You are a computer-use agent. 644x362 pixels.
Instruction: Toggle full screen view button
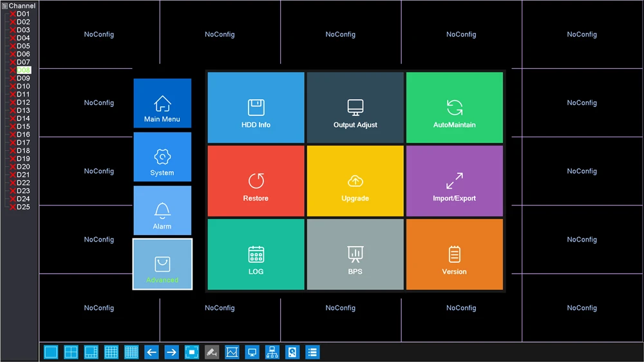[192, 352]
